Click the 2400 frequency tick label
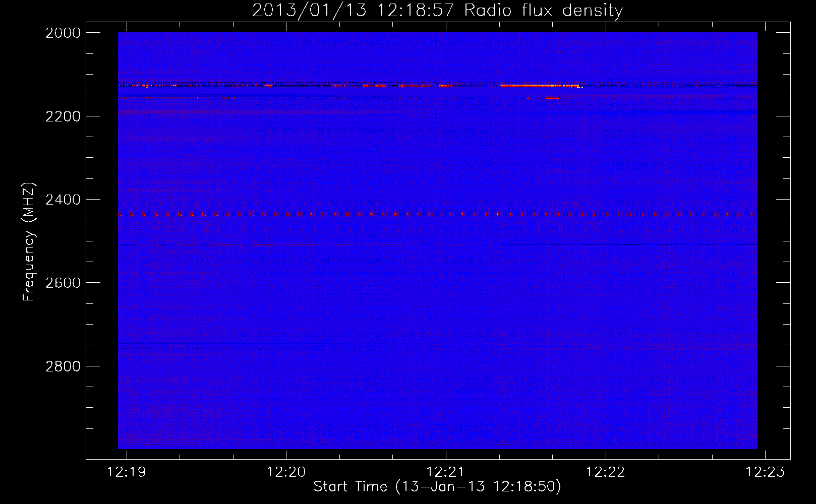Viewport: 816px width, 504px height. (63, 200)
